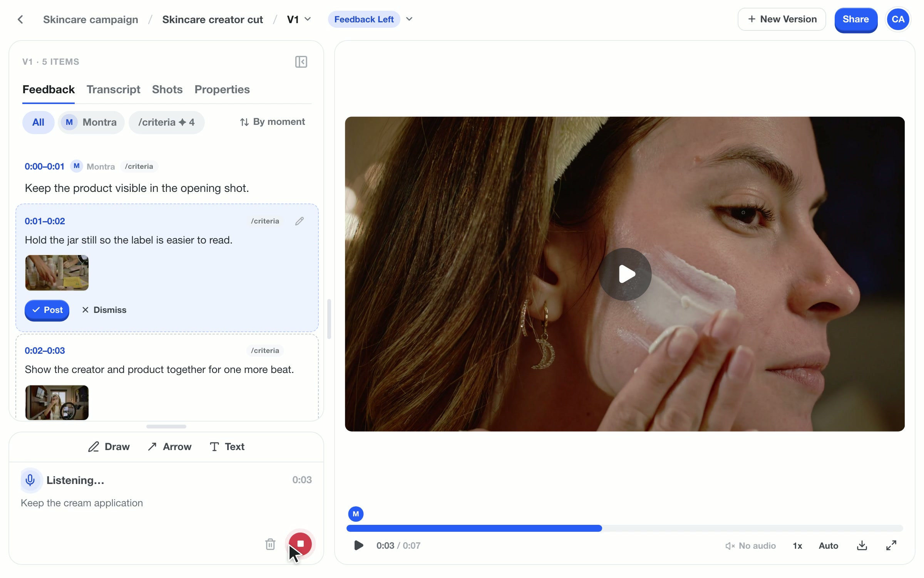
Task: Click the Share button
Action: tap(855, 19)
